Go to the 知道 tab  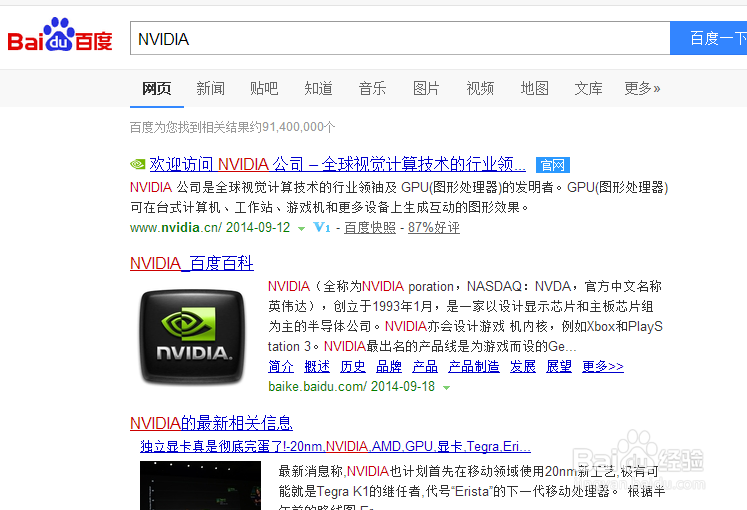click(318, 89)
